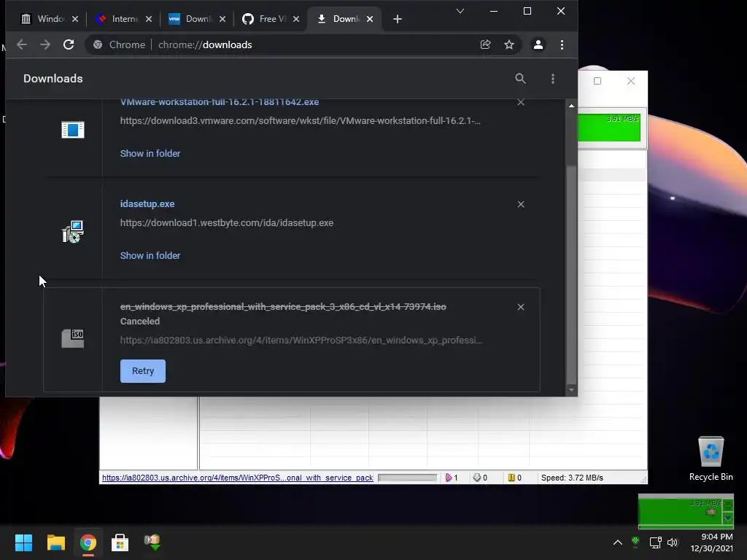Image resolution: width=747 pixels, height=560 pixels.
Task: Click the Chrome site info icon
Action: (98, 44)
